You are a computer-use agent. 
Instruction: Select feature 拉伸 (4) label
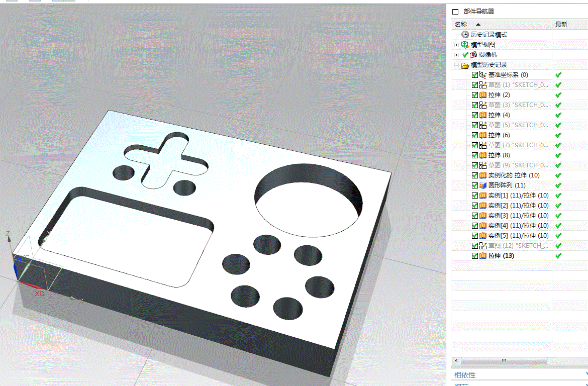(x=499, y=115)
